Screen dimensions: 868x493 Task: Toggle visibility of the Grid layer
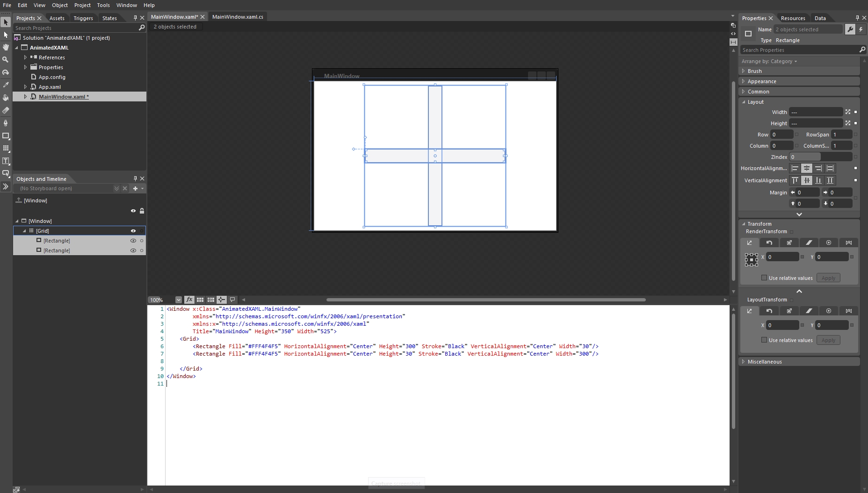pyautogui.click(x=133, y=230)
